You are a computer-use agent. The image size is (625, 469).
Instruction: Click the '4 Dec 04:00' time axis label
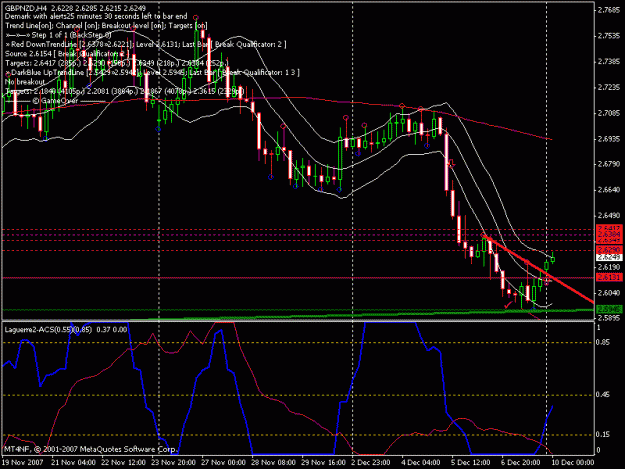(421, 462)
